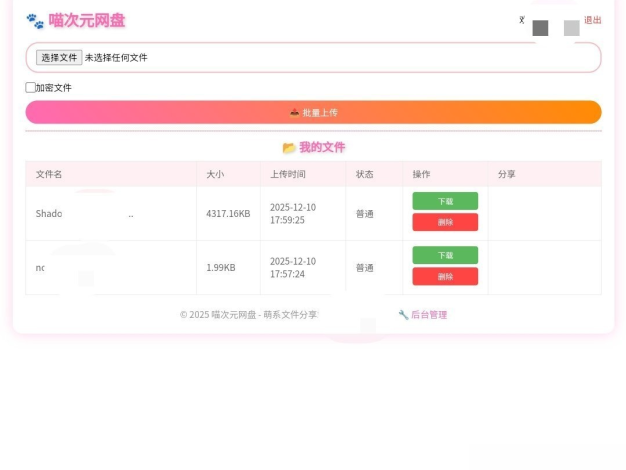Viewport: 626px width, 470px height.
Task: Click the paw print logo icon
Action: (35, 21)
